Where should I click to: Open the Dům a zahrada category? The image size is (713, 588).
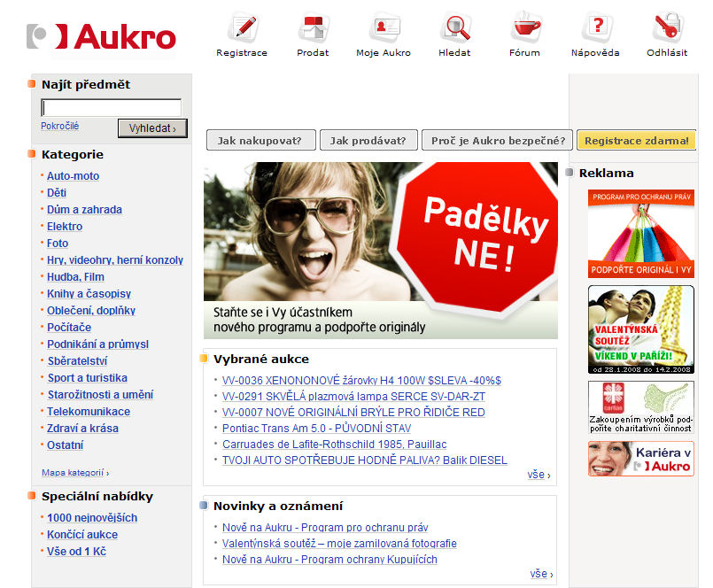(x=84, y=210)
